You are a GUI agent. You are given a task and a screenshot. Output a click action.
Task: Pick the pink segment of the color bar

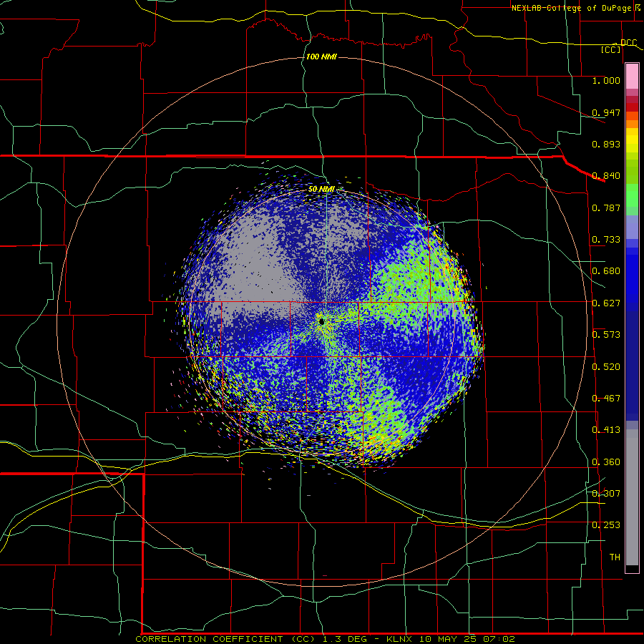(632, 76)
